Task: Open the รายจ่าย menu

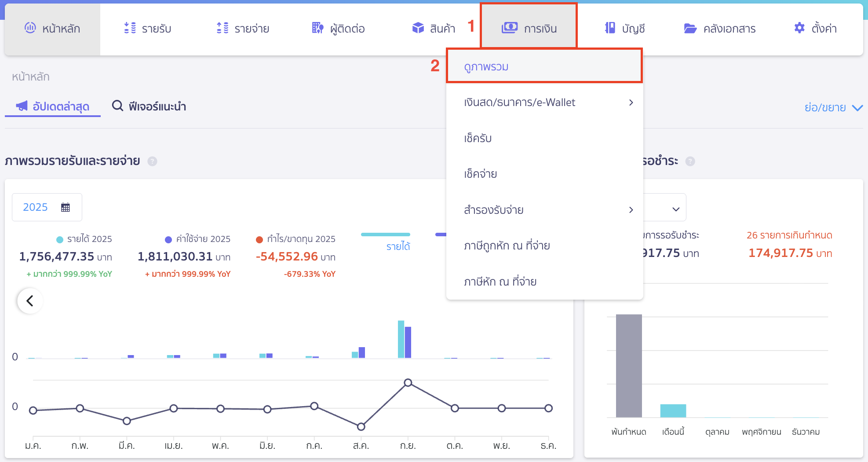Action: tap(243, 29)
